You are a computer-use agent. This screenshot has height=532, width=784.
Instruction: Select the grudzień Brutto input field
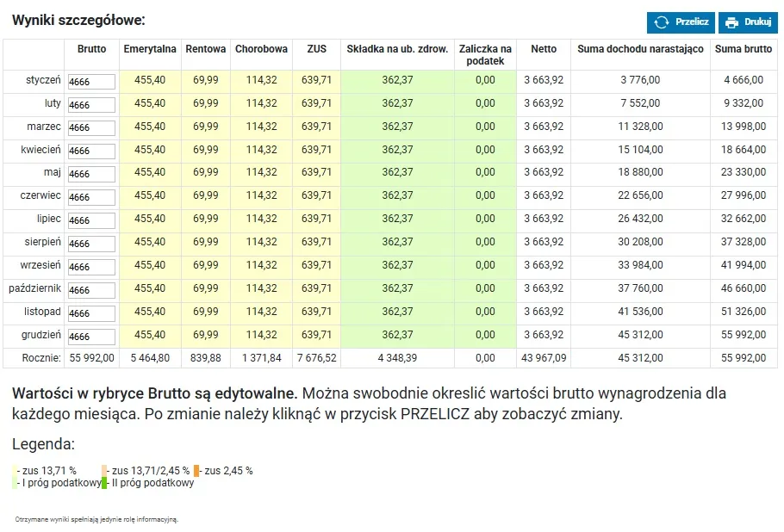click(91, 336)
